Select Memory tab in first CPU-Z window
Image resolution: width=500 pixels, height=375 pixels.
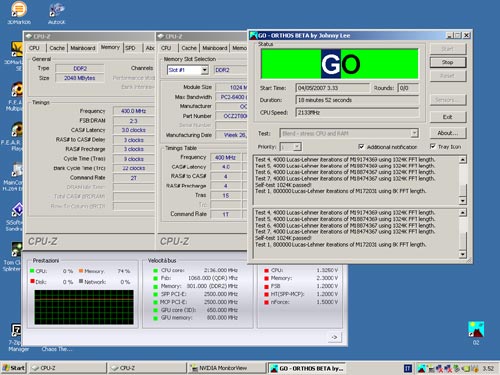coord(110,47)
